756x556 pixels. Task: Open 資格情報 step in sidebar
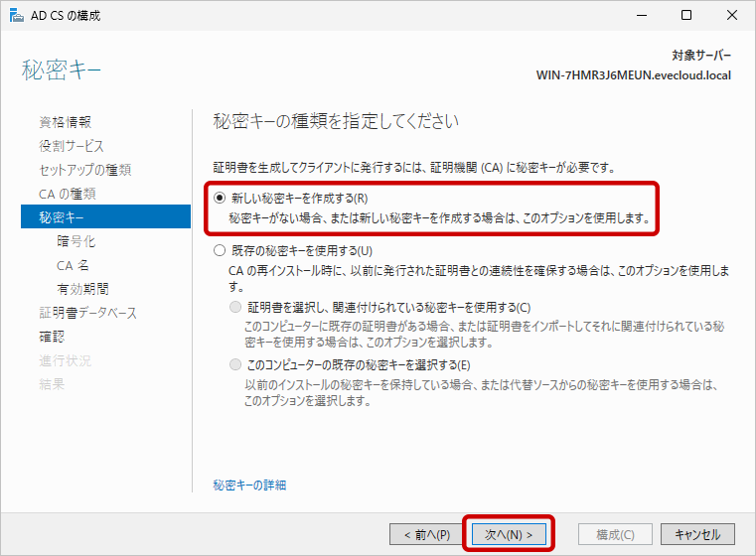coord(66,122)
